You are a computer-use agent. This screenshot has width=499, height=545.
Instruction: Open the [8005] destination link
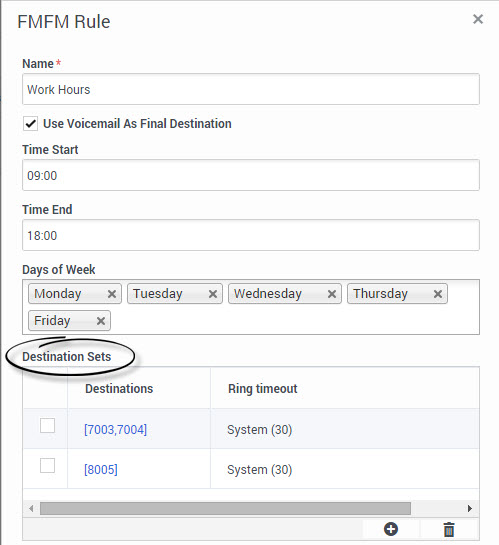tap(101, 470)
